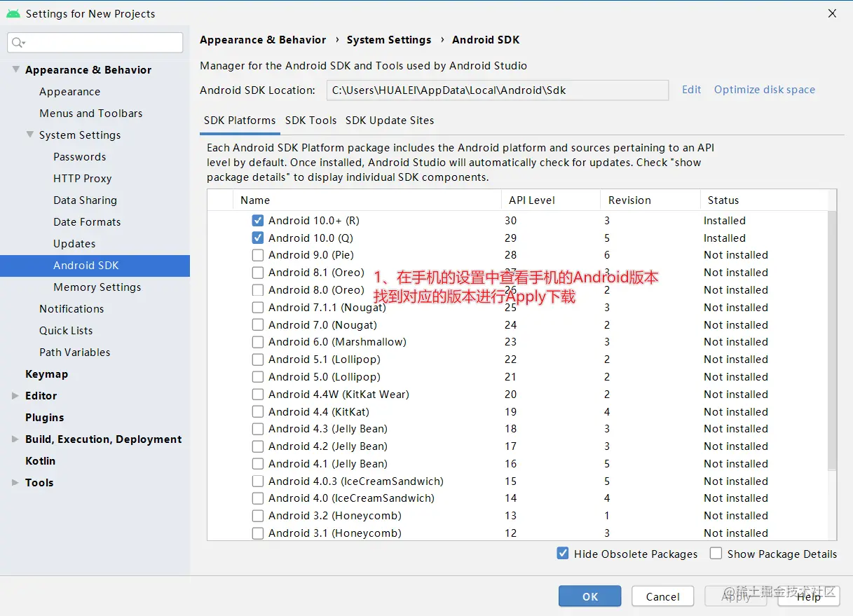Collapse Appearance & Behavior tree node
The width and height of the screenshot is (853, 616).
(x=15, y=69)
